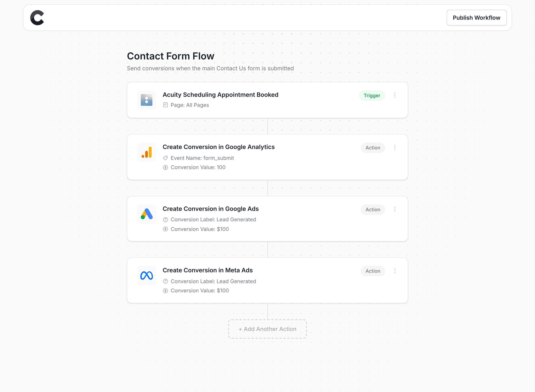Viewport: 535px width, 392px height.
Task: Click Add Another Action
Action: click(x=267, y=329)
